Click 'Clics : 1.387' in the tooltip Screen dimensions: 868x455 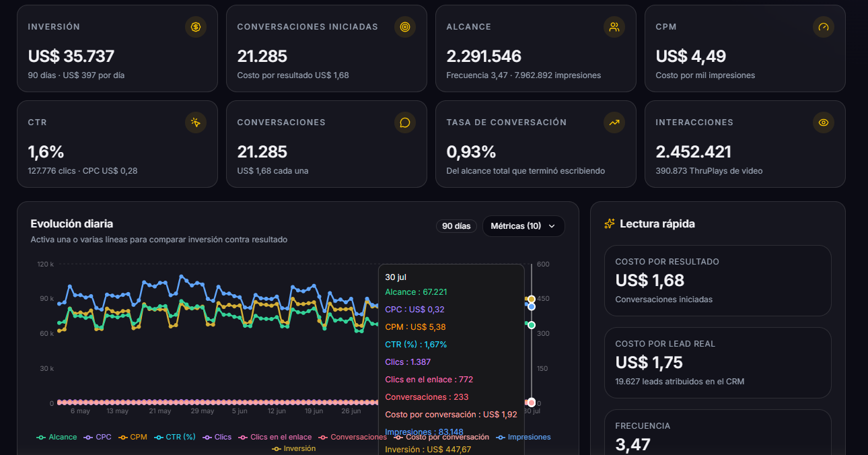coord(408,362)
